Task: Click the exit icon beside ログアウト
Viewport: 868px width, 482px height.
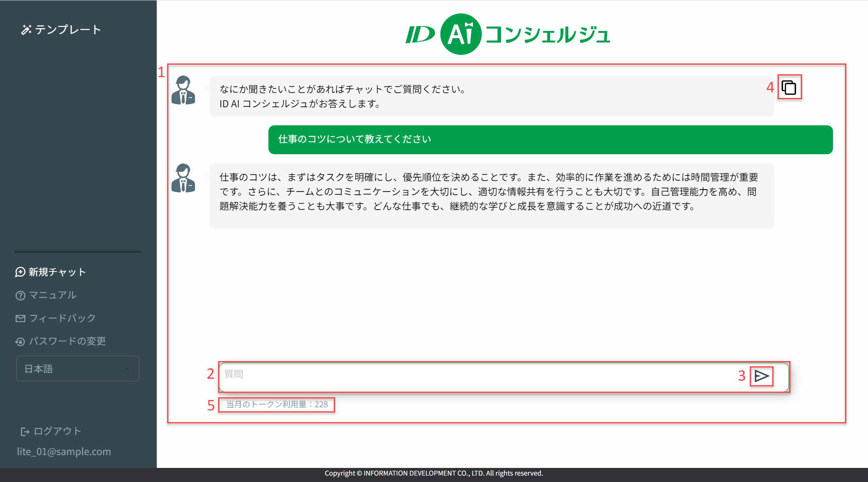Action: [x=25, y=432]
